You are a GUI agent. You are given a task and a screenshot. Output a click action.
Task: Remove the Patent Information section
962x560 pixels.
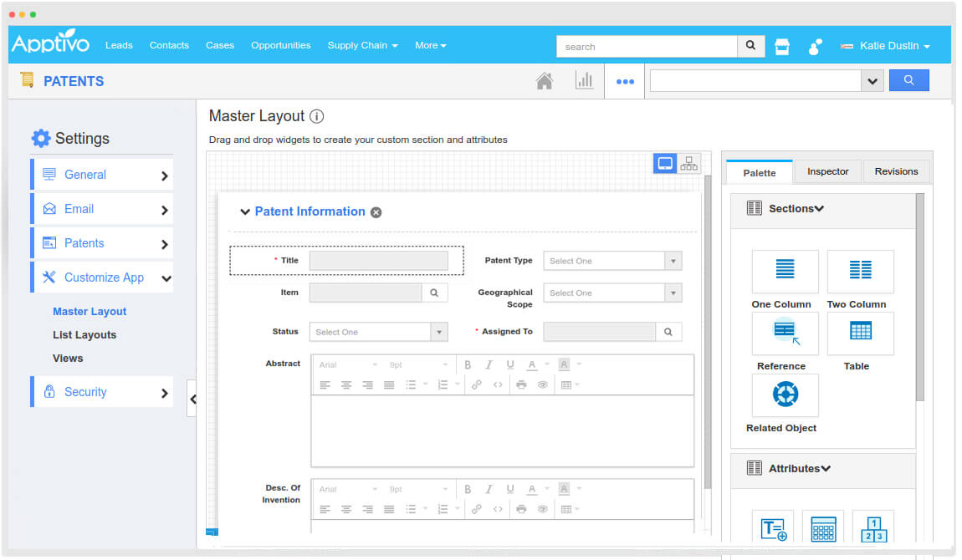[x=376, y=212]
